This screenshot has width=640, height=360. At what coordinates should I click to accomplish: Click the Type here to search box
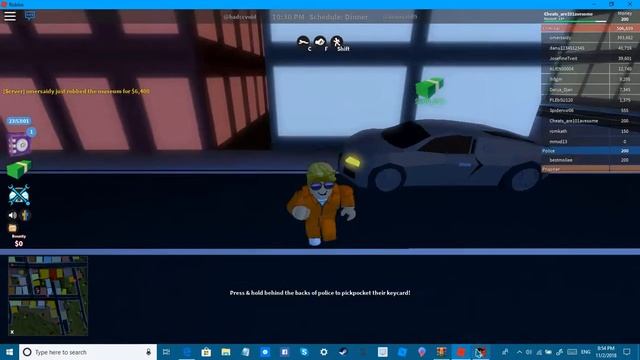(x=88, y=352)
